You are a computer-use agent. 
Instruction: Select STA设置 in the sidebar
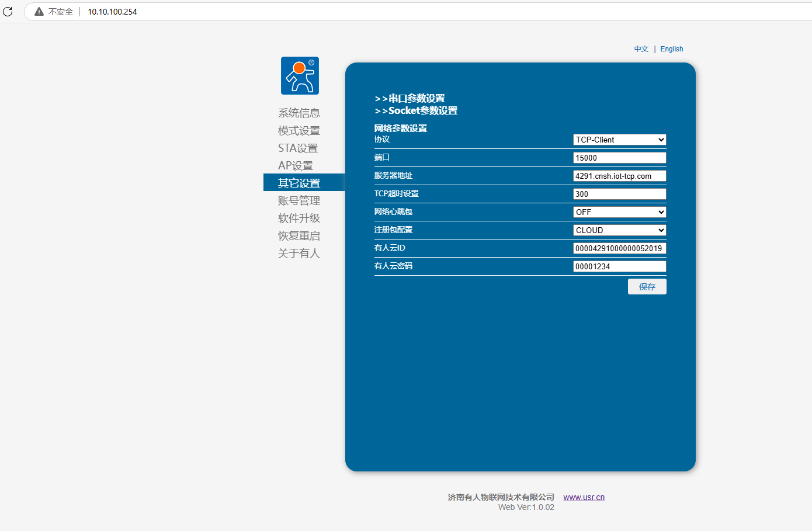[298, 148]
